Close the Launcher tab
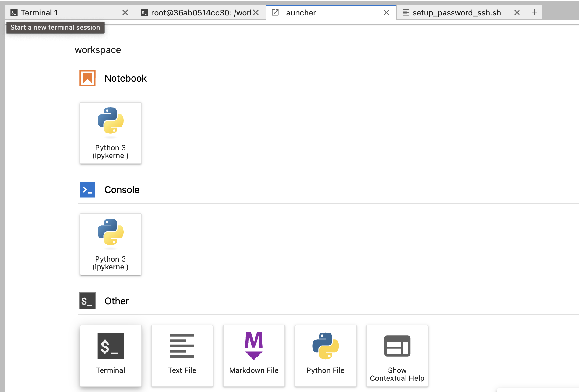 pyautogui.click(x=386, y=12)
